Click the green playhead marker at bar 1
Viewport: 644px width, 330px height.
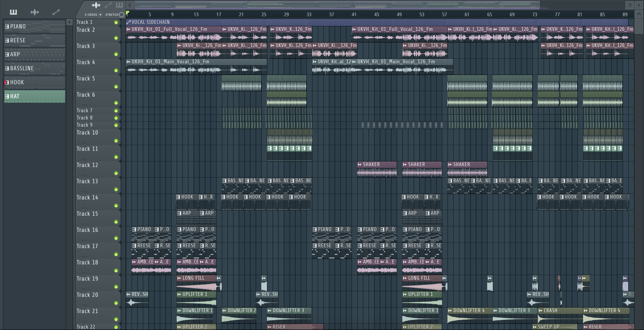click(x=128, y=13)
